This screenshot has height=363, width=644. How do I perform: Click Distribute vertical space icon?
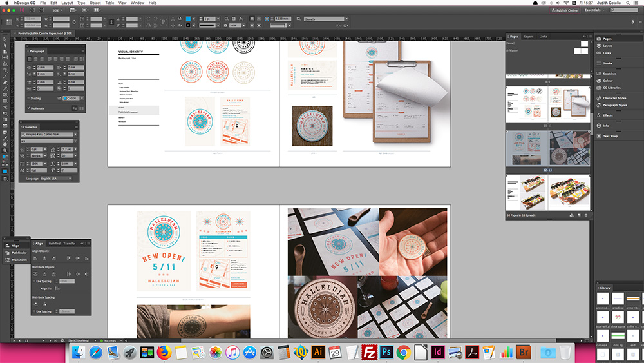[35, 304]
